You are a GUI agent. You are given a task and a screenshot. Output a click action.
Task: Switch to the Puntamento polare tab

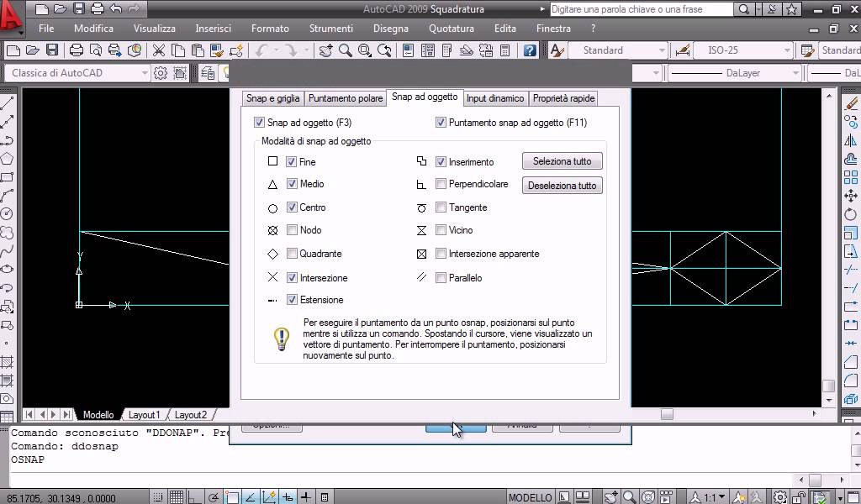coord(346,98)
